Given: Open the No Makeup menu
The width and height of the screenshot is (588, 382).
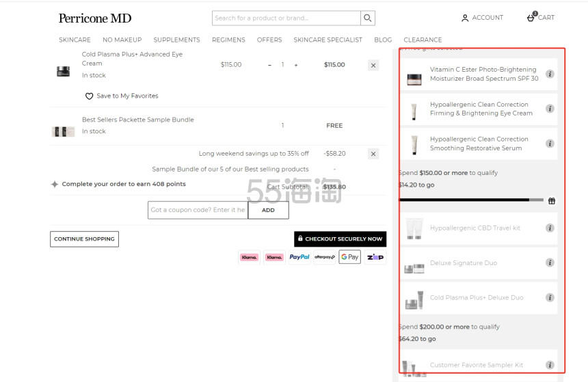Looking at the screenshot, I should [122, 40].
